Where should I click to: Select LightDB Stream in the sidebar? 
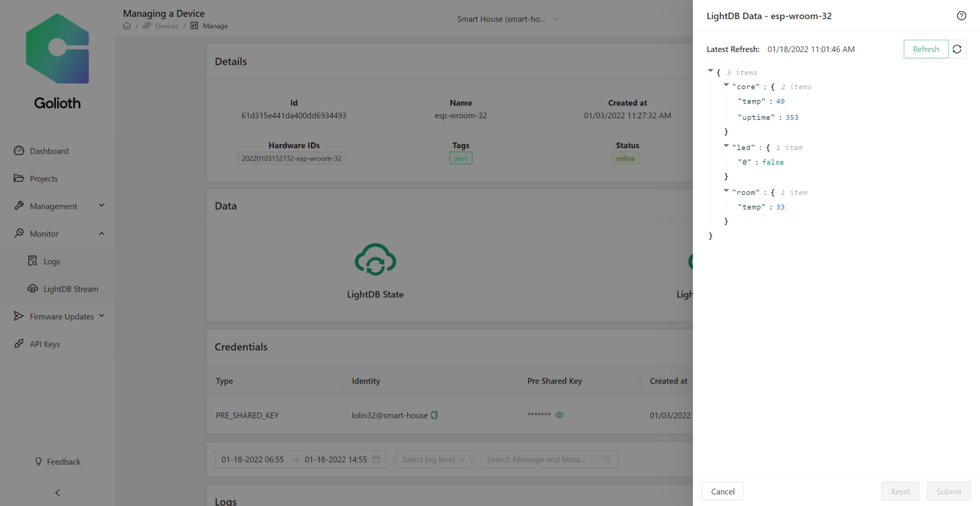coord(71,289)
